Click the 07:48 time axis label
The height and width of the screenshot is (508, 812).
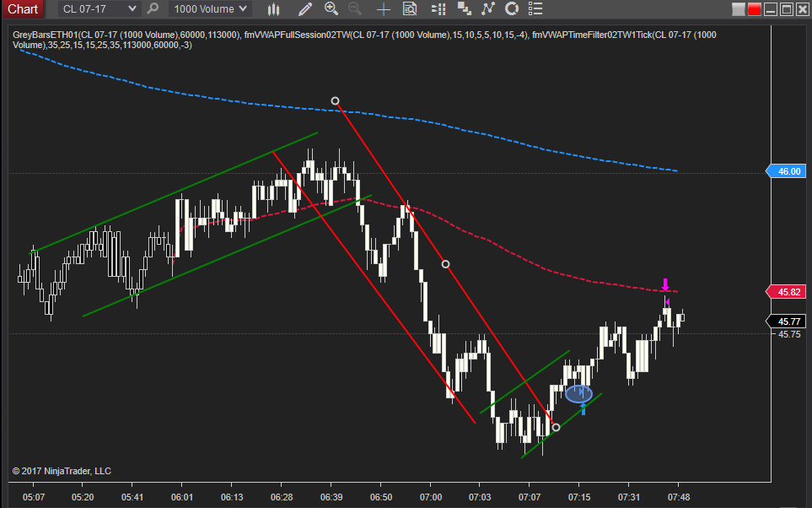point(679,497)
